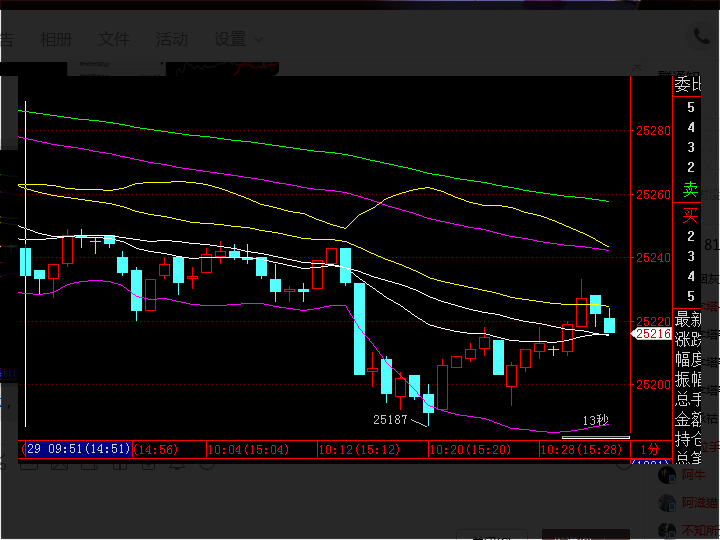Image resolution: width=720 pixels, height=540 pixels.
Task: Click the red 买 buy label
Action: (x=690, y=215)
